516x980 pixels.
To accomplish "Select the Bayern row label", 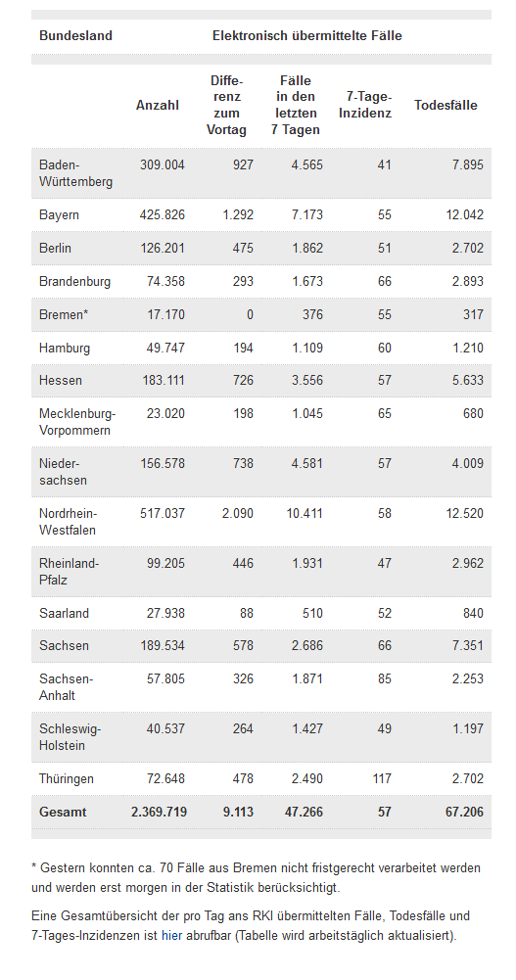I will pos(59,215).
